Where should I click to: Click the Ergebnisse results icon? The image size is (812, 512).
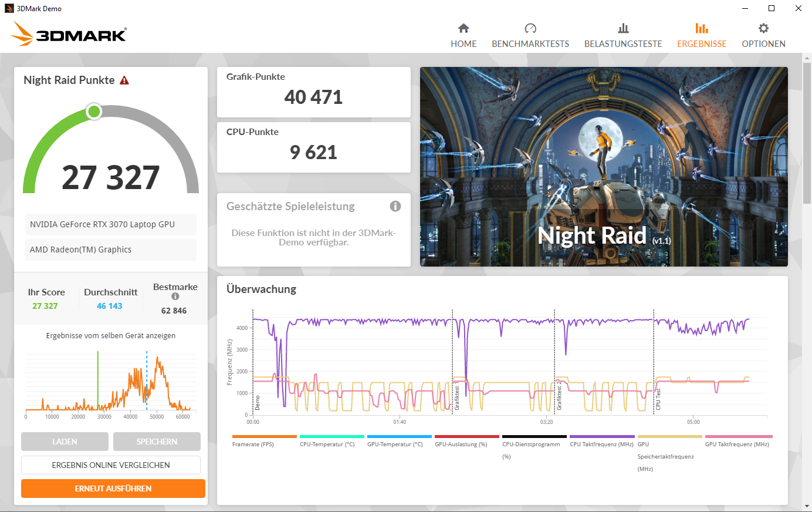(702, 28)
